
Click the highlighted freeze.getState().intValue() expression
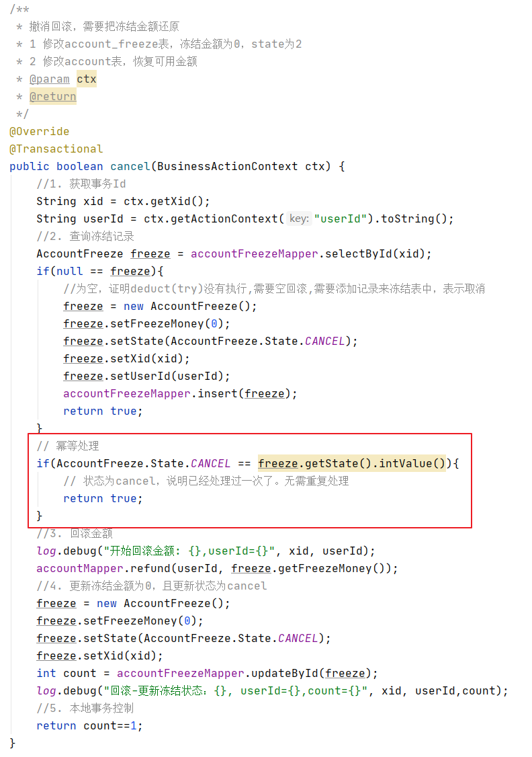click(x=351, y=463)
